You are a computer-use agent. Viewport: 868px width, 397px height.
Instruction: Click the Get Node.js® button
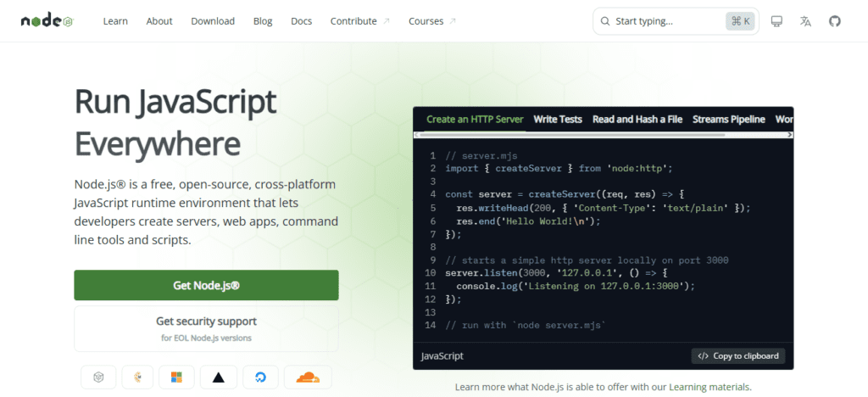(206, 285)
